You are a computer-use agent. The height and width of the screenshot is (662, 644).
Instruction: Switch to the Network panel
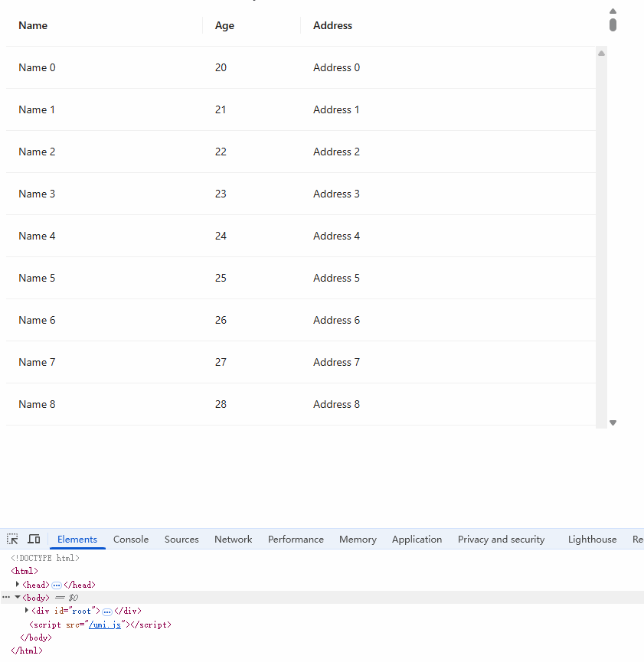[233, 539]
